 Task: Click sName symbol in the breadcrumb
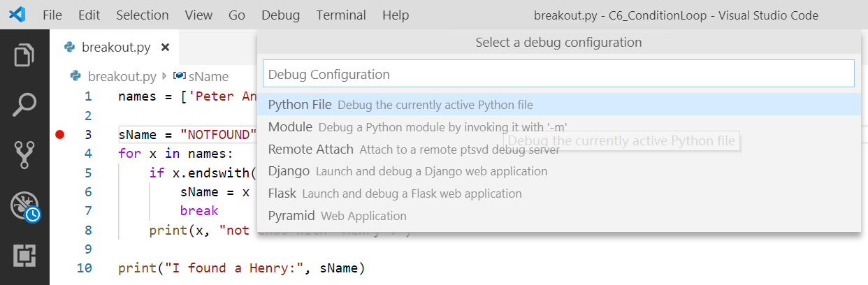coord(208,76)
